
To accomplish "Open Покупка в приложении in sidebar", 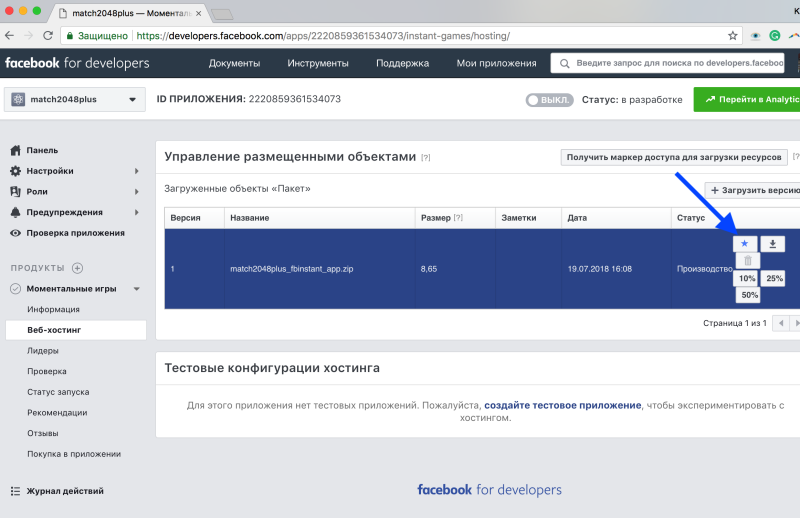I will click(74, 454).
